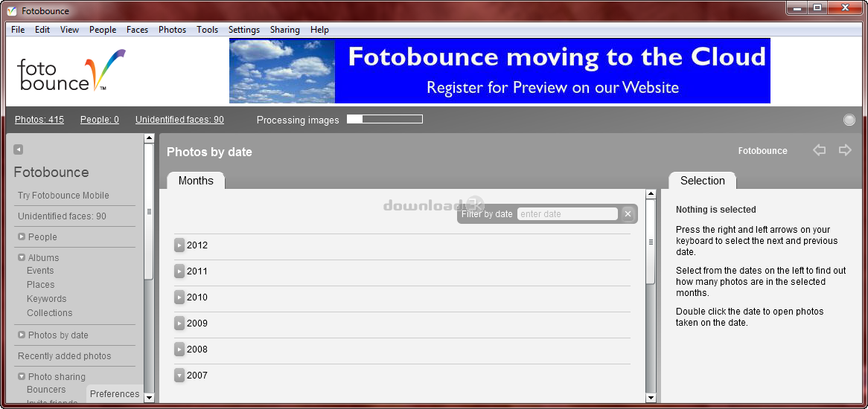Click the Processing images progress bar

tap(385, 119)
